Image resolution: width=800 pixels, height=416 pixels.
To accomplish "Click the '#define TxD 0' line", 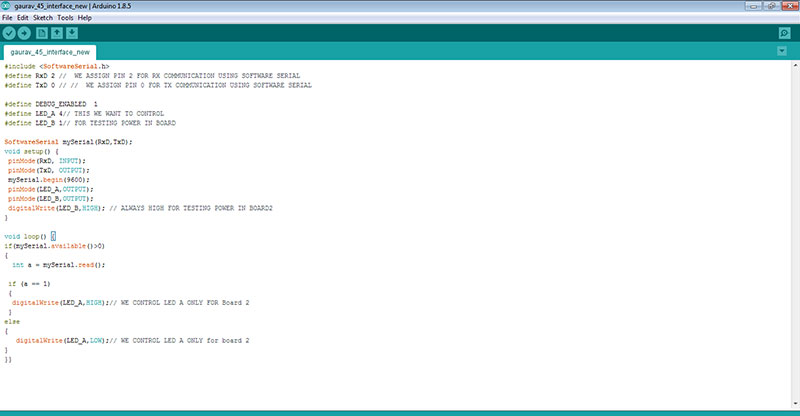I will point(158,85).
